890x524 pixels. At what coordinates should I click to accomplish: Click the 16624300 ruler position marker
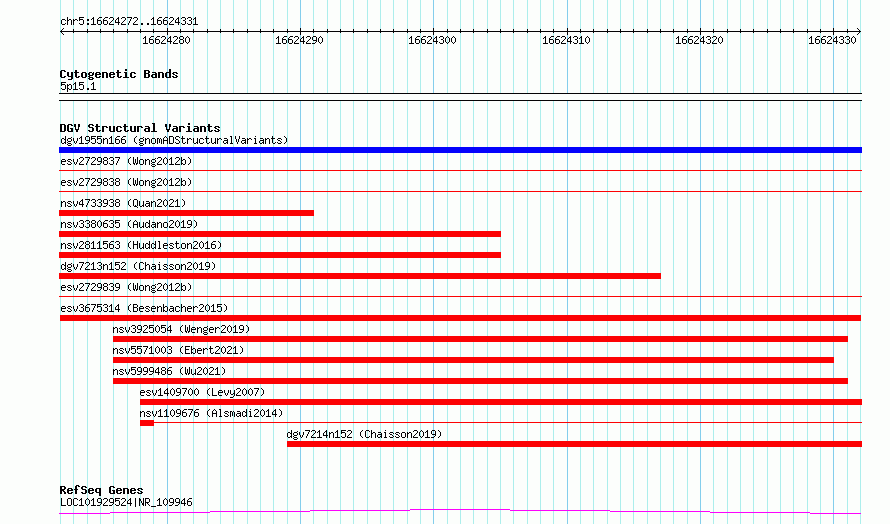[x=433, y=40]
